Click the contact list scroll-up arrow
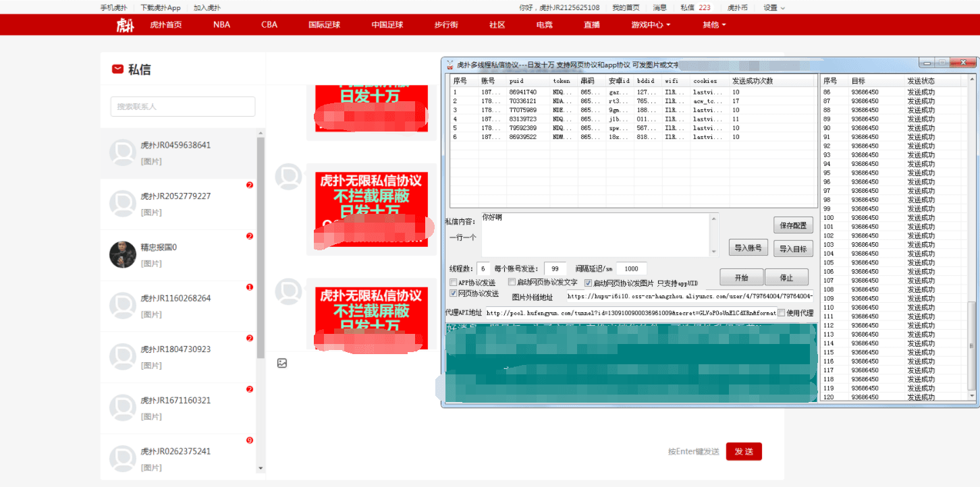The image size is (980, 487). [261, 134]
